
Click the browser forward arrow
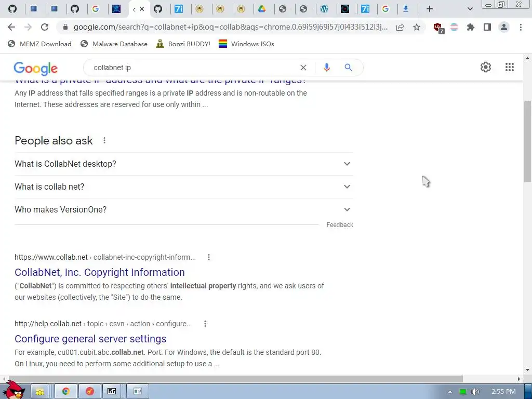tap(28, 27)
